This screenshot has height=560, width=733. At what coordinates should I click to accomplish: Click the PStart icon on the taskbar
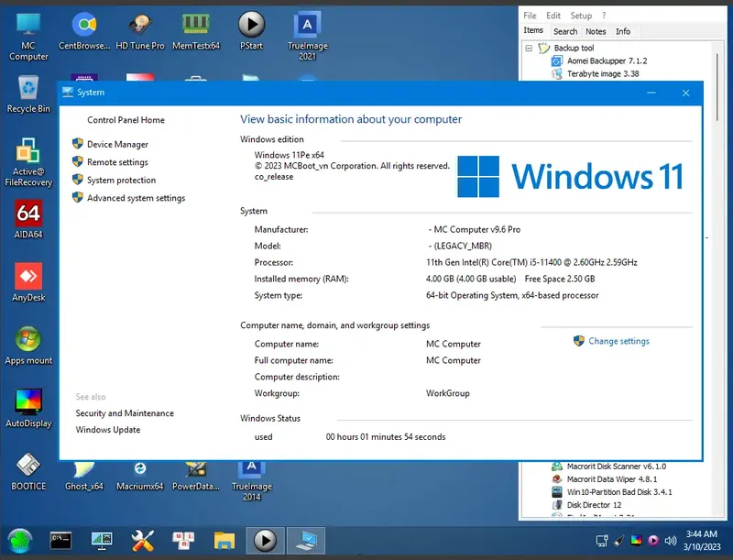[x=266, y=540]
